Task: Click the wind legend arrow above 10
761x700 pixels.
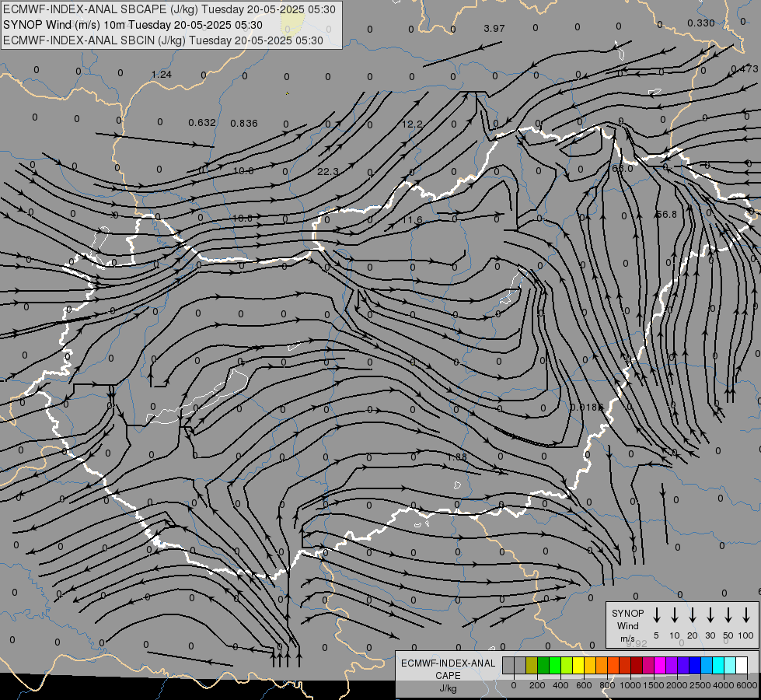Action: (675, 614)
